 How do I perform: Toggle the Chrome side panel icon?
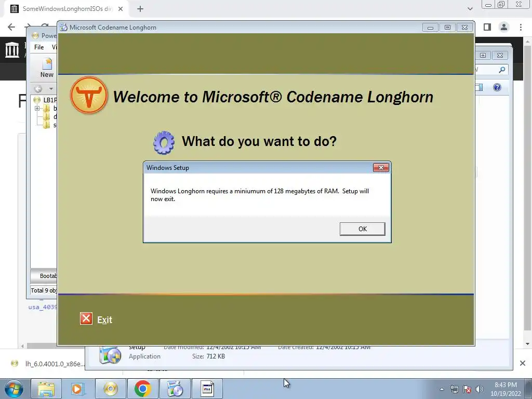tap(487, 27)
